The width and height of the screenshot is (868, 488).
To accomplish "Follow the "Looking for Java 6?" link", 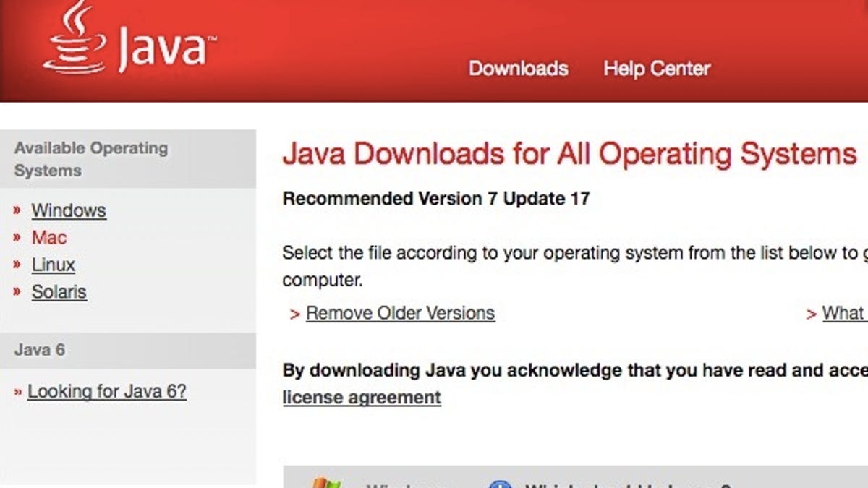I will pyautogui.click(x=107, y=392).
